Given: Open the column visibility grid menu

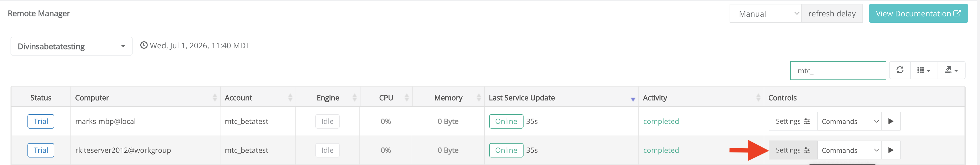Looking at the screenshot, I should (924, 70).
